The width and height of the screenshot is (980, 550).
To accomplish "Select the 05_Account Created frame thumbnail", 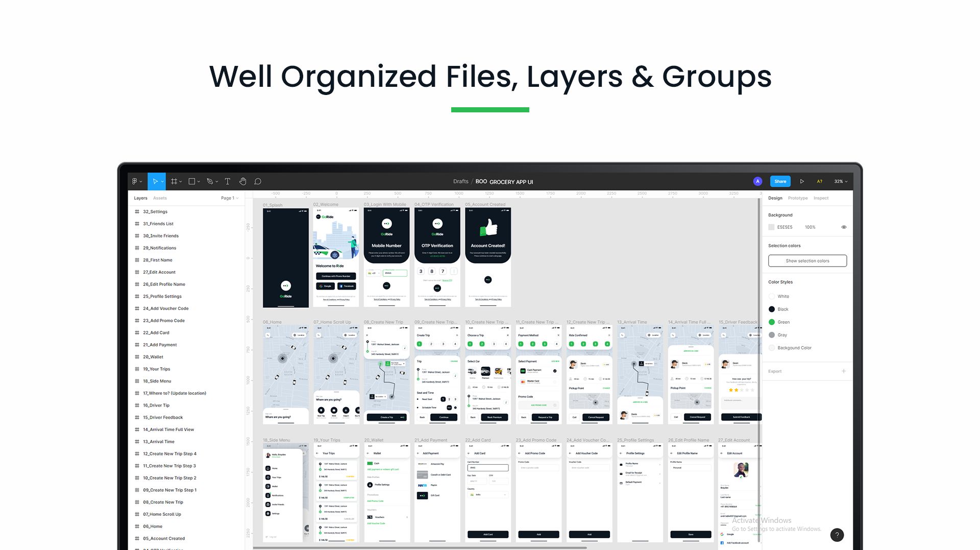I will pyautogui.click(x=488, y=257).
